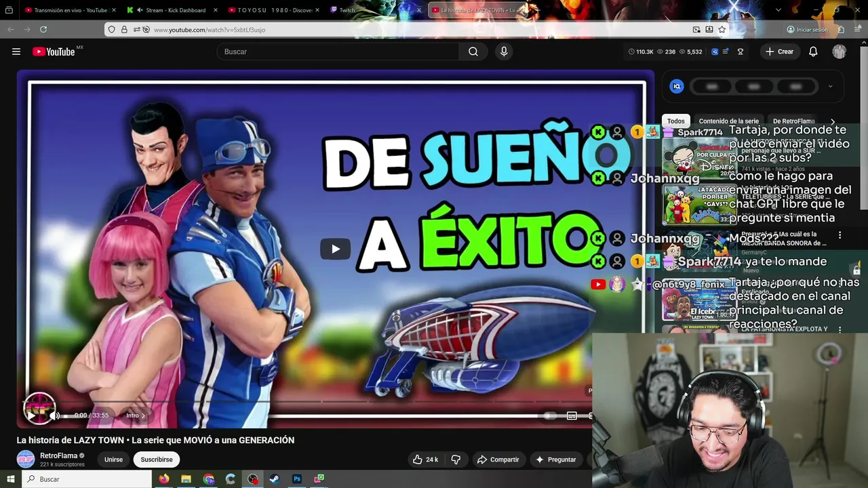
Task: Click the blue IQ extension icon
Action: 677,86
